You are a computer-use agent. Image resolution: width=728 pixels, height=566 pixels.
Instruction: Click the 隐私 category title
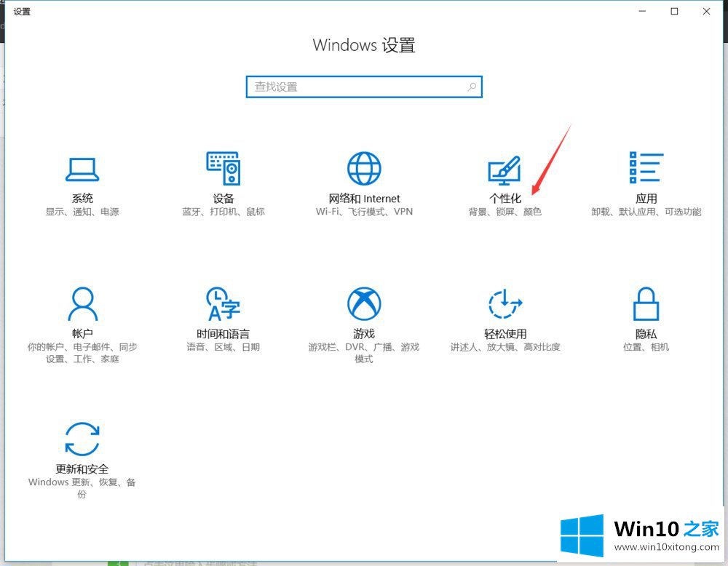pos(646,334)
